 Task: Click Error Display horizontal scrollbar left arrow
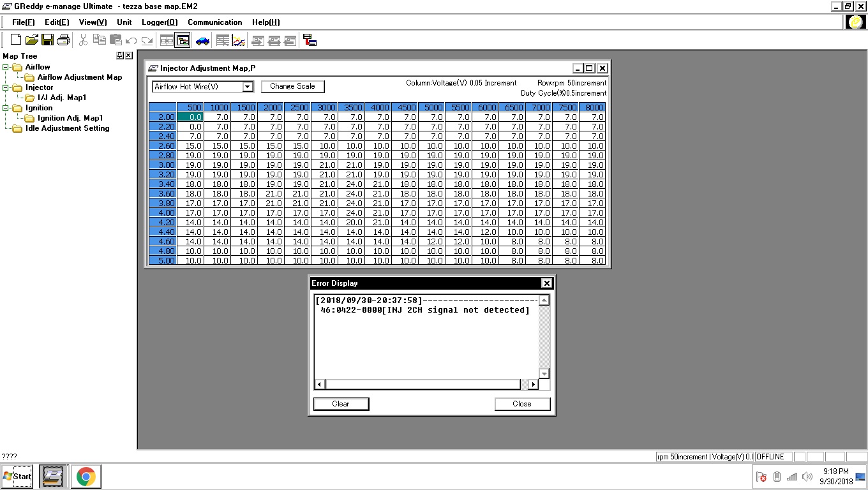tap(320, 385)
